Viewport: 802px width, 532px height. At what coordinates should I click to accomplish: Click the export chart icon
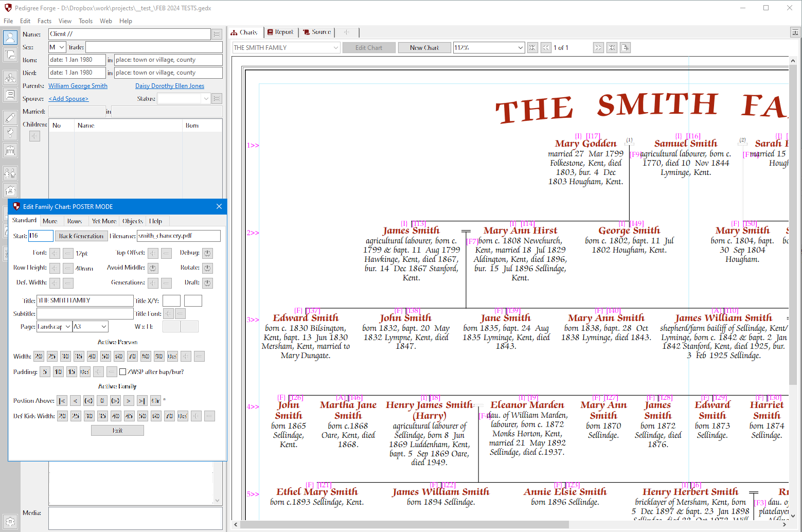(625, 48)
